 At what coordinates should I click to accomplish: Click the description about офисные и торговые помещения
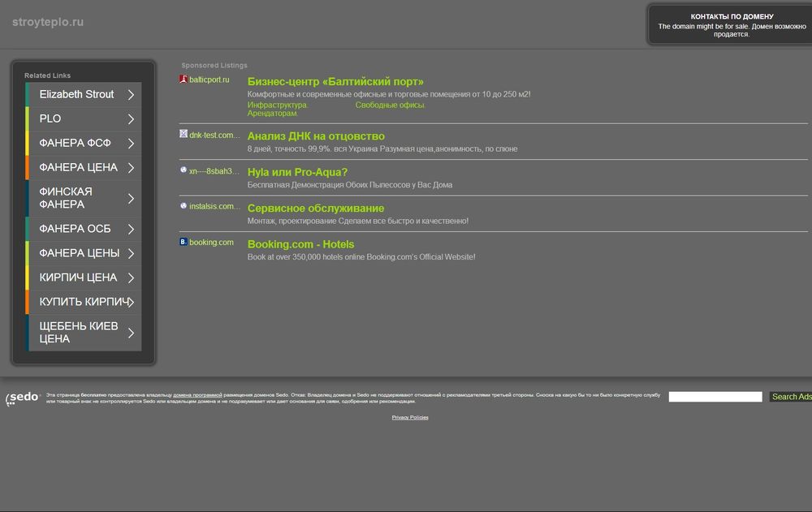tap(389, 94)
